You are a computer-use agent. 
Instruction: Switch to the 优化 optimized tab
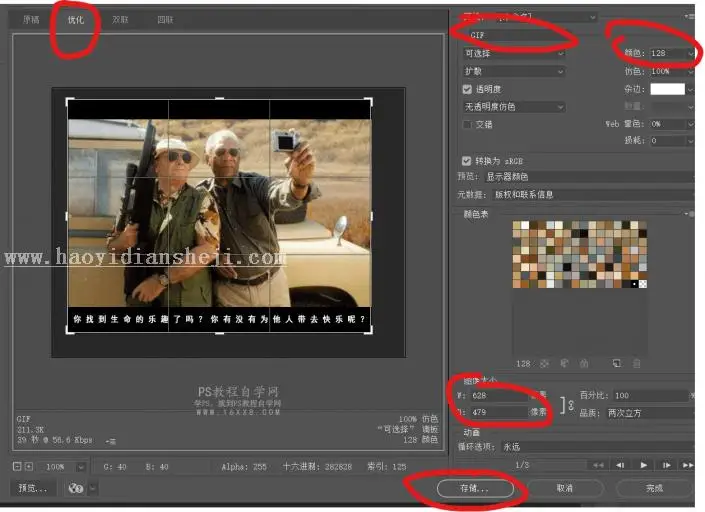pos(76,20)
